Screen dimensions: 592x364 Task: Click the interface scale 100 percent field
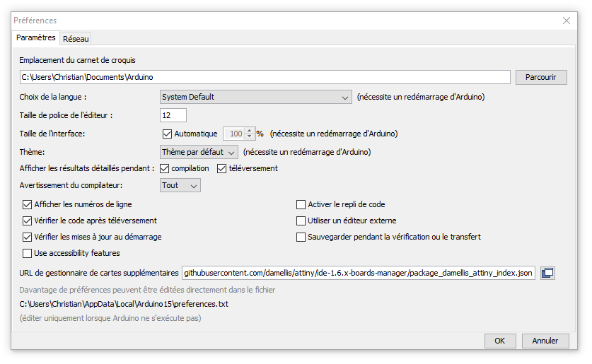(x=234, y=134)
